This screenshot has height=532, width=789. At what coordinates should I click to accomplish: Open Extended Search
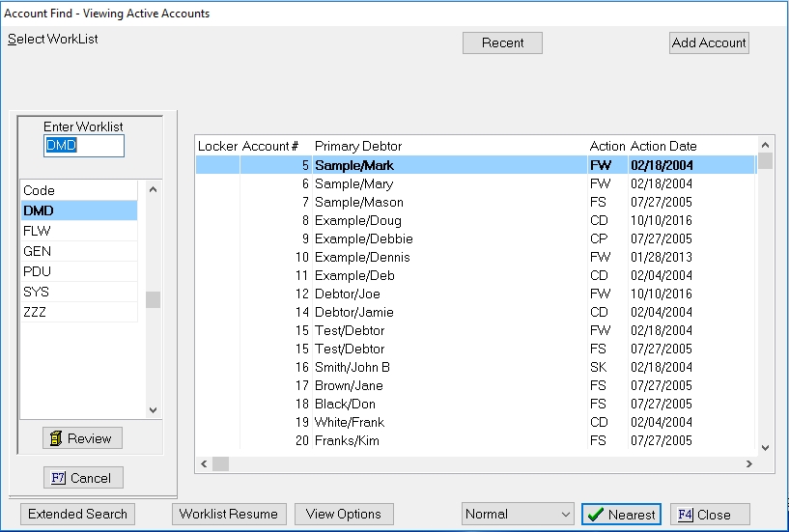click(77, 514)
